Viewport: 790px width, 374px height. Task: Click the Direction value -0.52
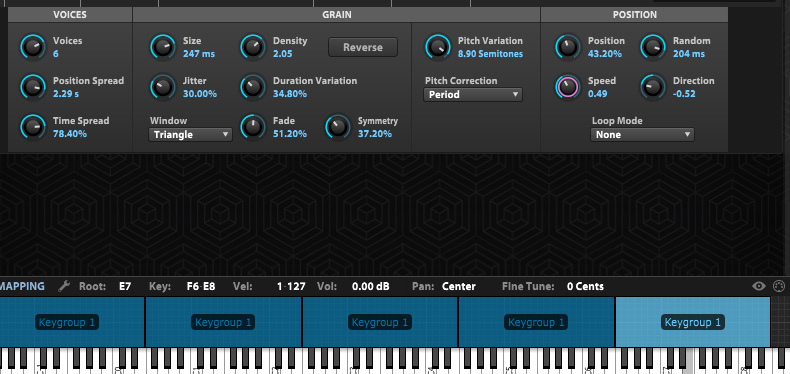pyautogui.click(x=684, y=94)
